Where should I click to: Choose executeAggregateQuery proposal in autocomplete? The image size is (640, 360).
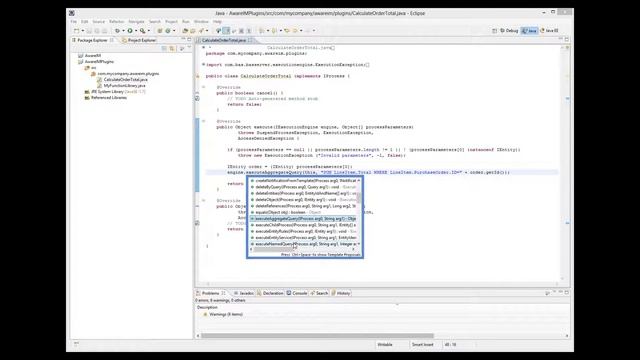click(303, 219)
